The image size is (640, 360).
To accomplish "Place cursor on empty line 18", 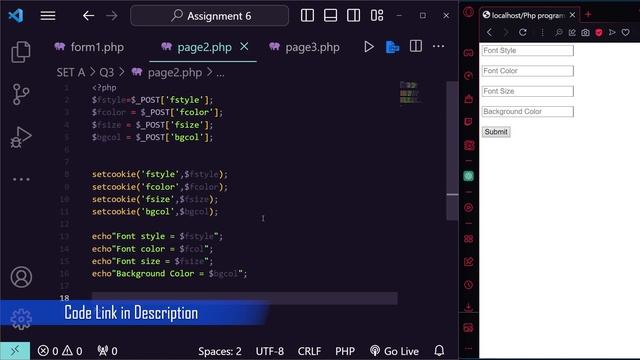I will pos(244,298).
